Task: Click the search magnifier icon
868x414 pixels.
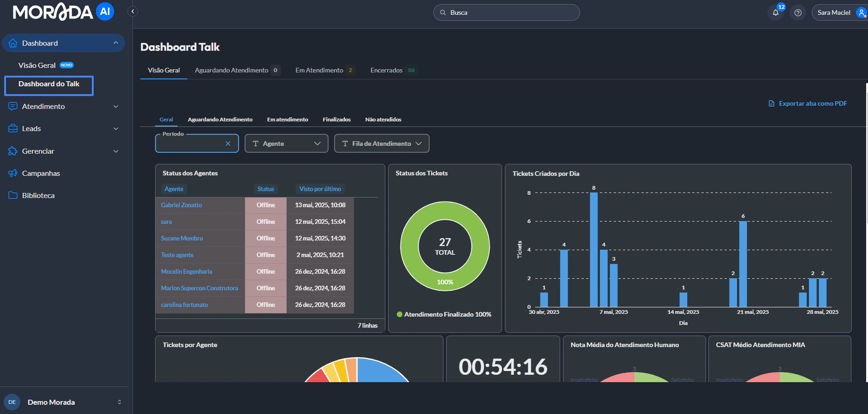Action: click(443, 12)
